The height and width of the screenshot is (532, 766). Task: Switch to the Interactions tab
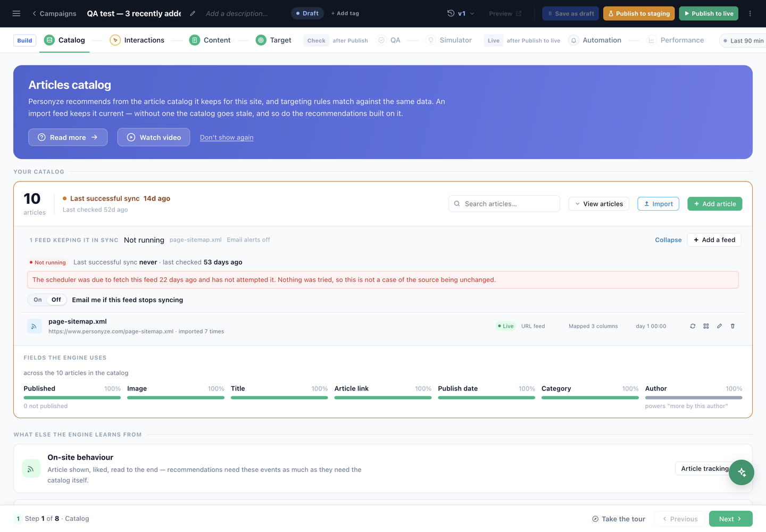137,40
